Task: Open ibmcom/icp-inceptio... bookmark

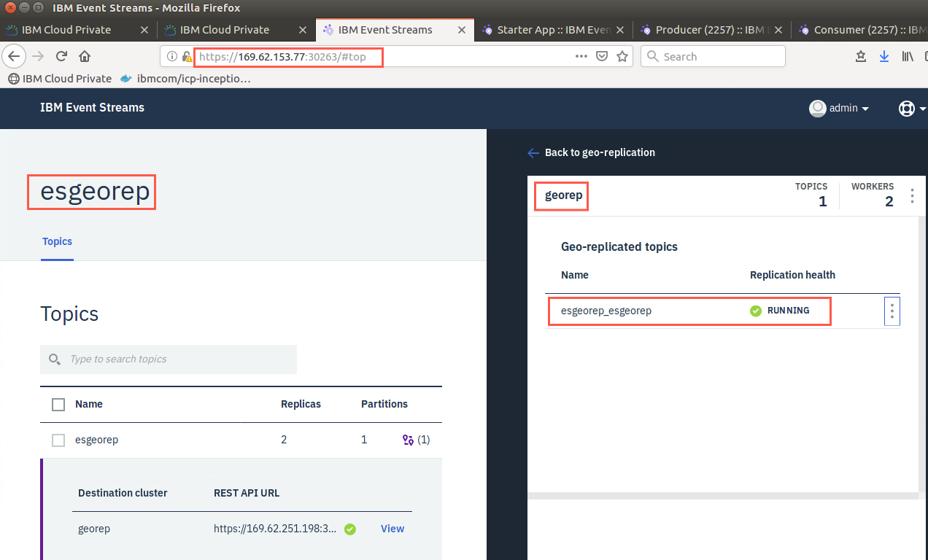Action: 185,79
